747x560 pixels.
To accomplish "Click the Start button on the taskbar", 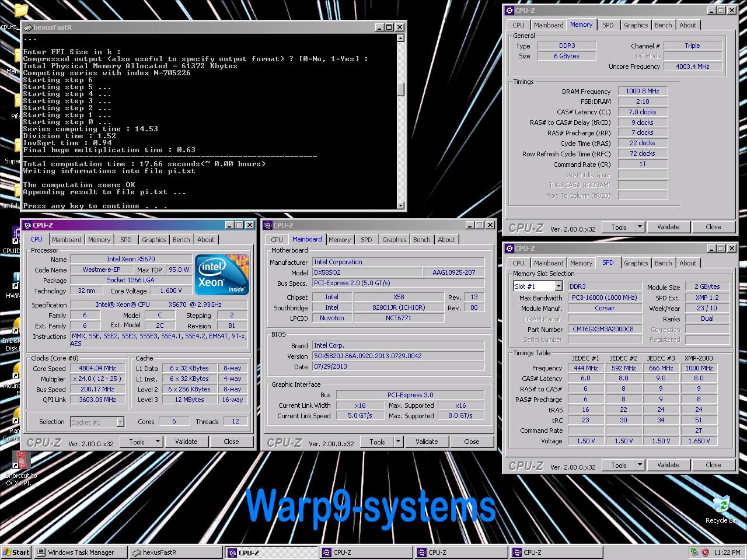I will pyautogui.click(x=16, y=552).
